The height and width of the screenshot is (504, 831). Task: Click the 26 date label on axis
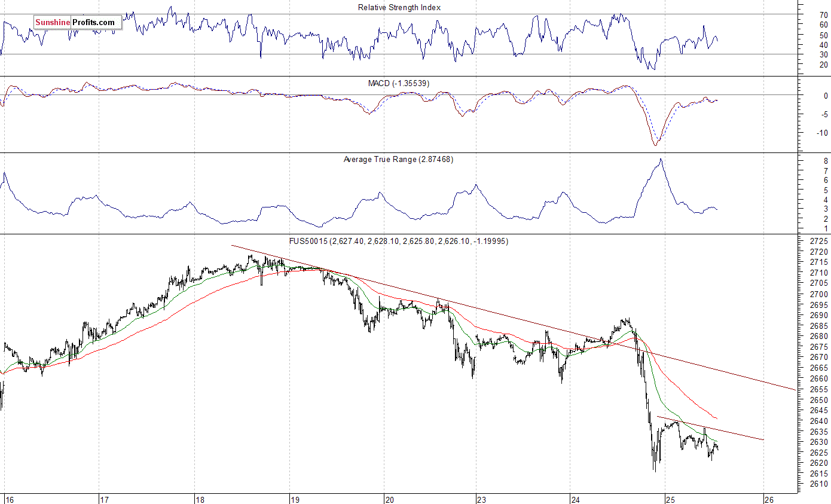pyautogui.click(x=769, y=499)
